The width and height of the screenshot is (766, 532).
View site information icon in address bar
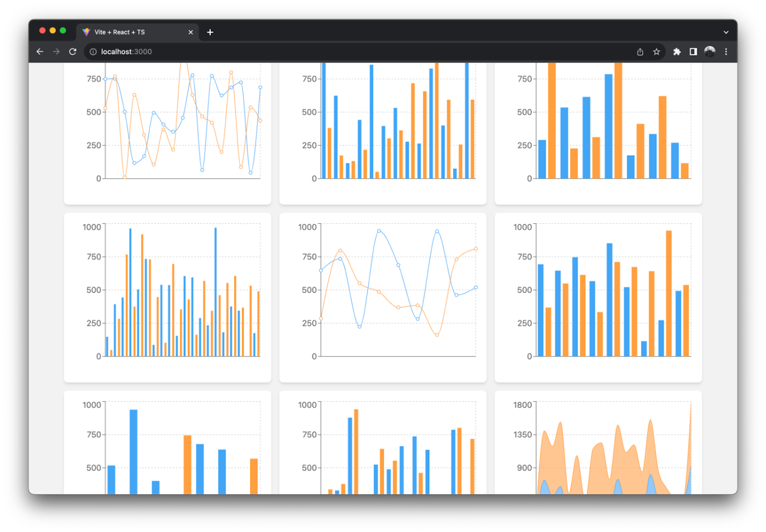click(93, 52)
